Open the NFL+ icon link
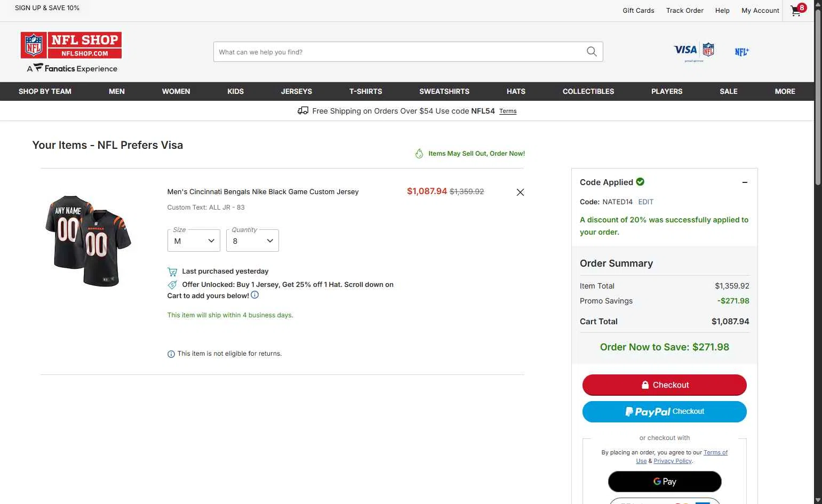This screenshot has width=822, height=504. [x=741, y=52]
